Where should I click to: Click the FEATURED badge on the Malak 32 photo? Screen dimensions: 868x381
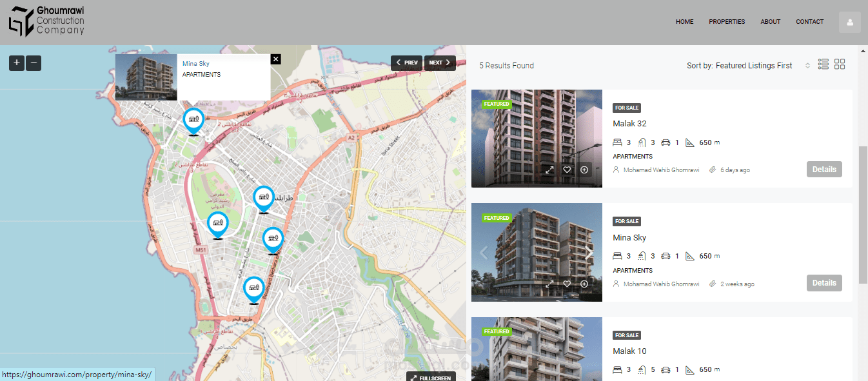click(497, 104)
